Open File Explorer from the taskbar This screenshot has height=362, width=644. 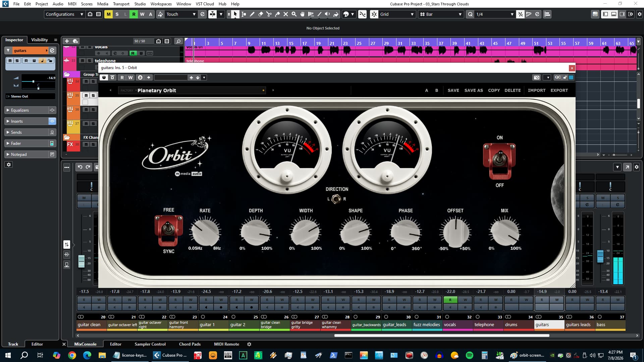pyautogui.click(x=102, y=355)
